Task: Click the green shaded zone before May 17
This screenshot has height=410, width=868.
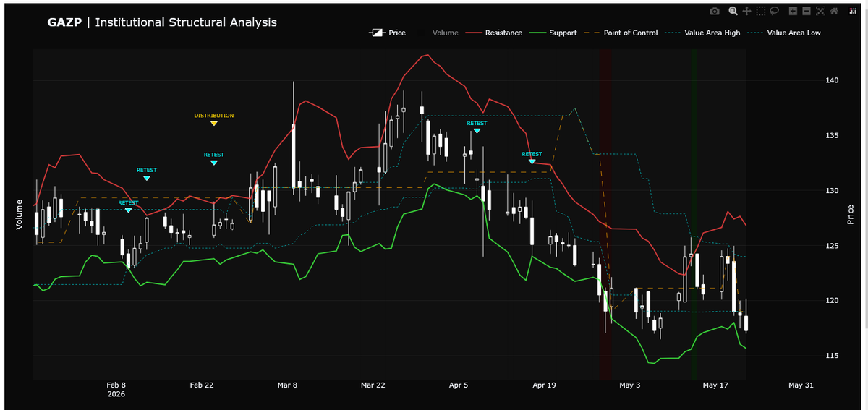Action: (x=694, y=215)
